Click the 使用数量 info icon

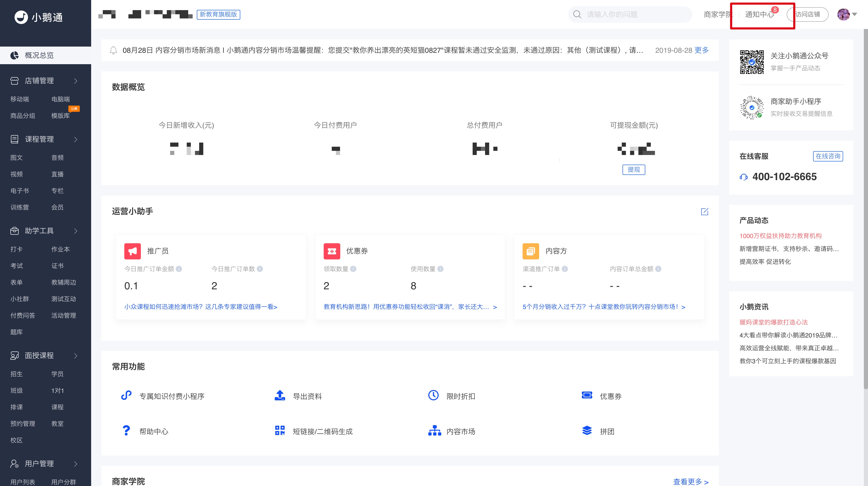[x=440, y=269]
